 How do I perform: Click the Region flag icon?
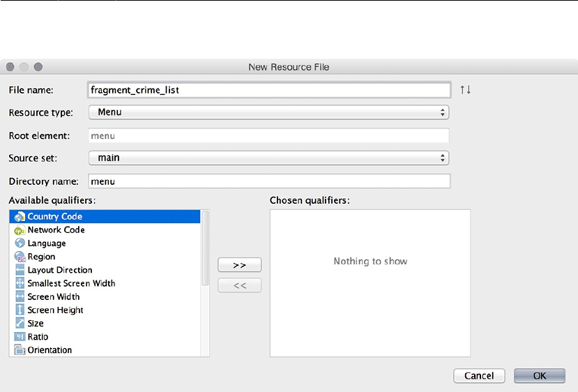coord(20,257)
